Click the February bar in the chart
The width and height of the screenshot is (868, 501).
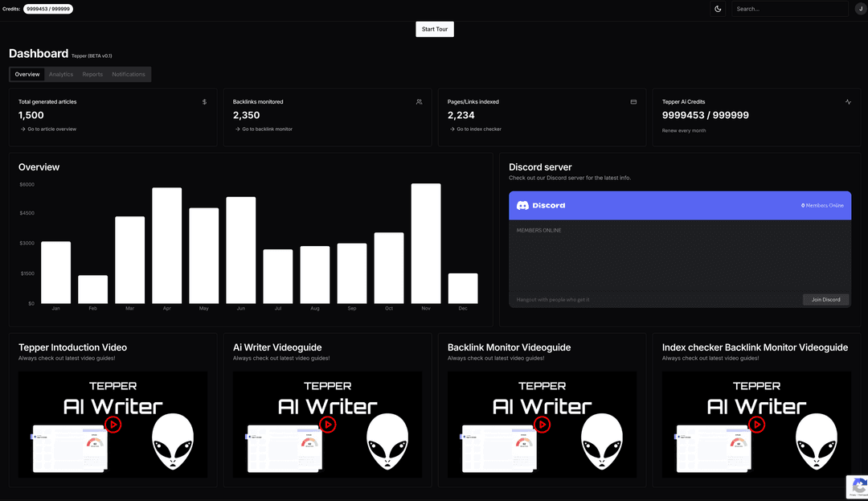(93, 289)
